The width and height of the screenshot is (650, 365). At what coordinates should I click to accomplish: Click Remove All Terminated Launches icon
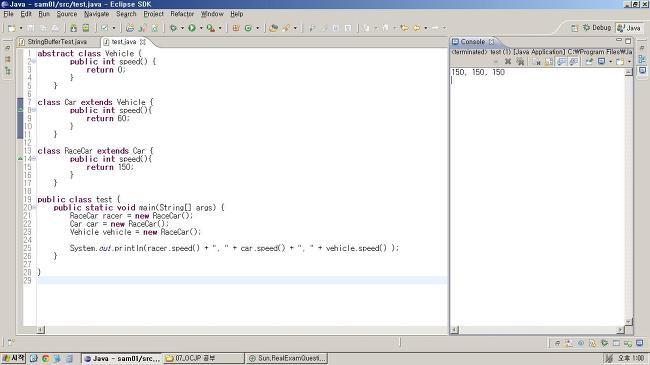pos(520,62)
